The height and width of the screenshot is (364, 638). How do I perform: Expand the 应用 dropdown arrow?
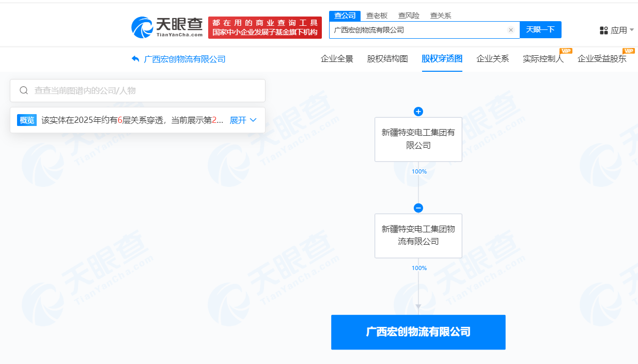pos(632,30)
